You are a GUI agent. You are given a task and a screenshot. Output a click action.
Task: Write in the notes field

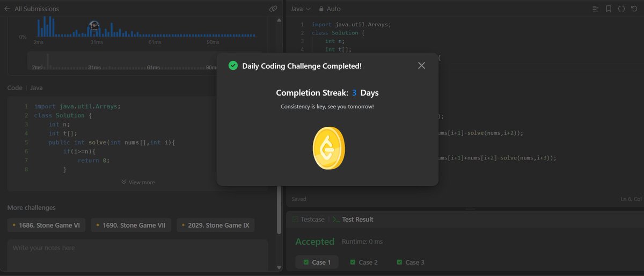click(137, 255)
